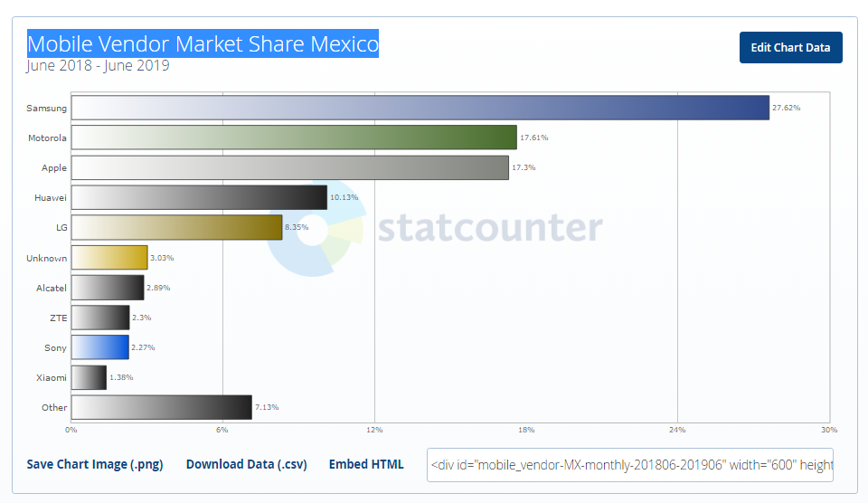
Task: Click the olive LG bar
Action: point(176,227)
